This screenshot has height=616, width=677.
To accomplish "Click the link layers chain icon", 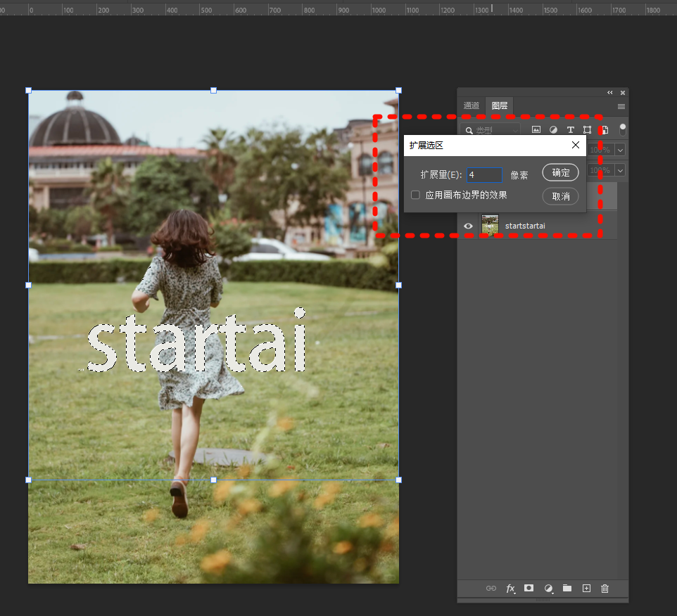I will pos(491,589).
